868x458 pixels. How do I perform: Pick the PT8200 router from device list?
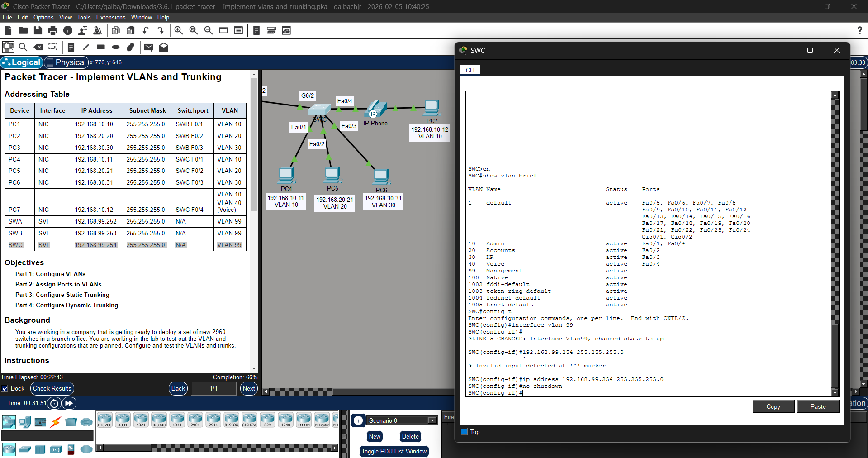pyautogui.click(x=104, y=420)
